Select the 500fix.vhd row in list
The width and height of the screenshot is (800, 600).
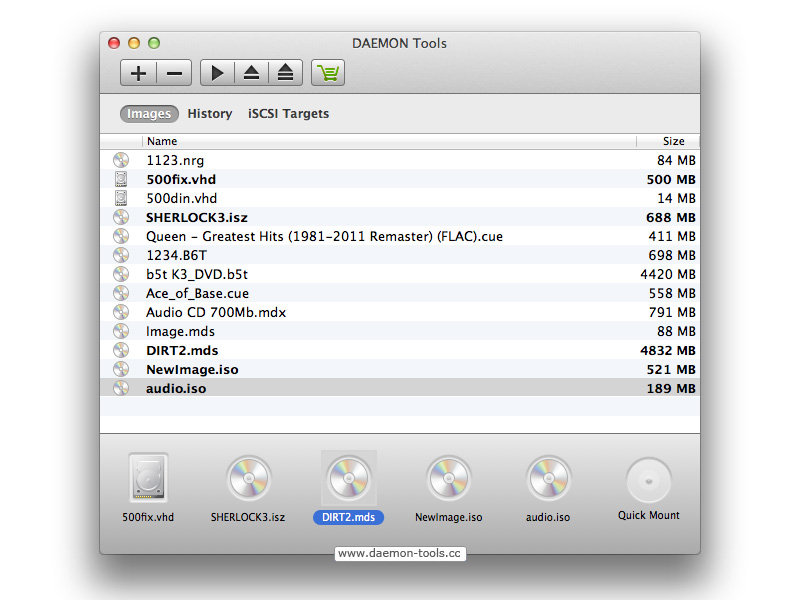[x=399, y=179]
